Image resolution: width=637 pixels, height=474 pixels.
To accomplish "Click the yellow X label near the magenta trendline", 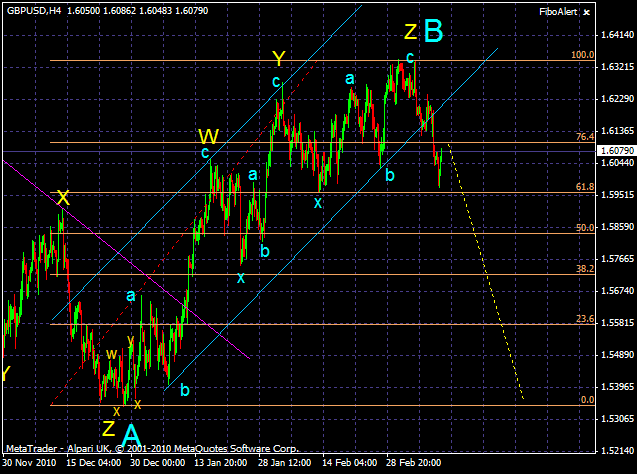I will pyautogui.click(x=63, y=198).
